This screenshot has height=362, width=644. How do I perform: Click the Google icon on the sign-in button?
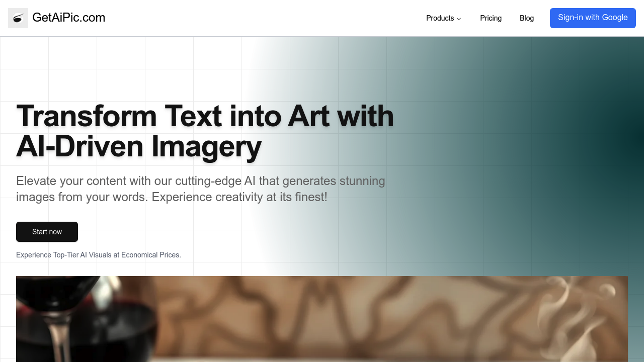(593, 18)
